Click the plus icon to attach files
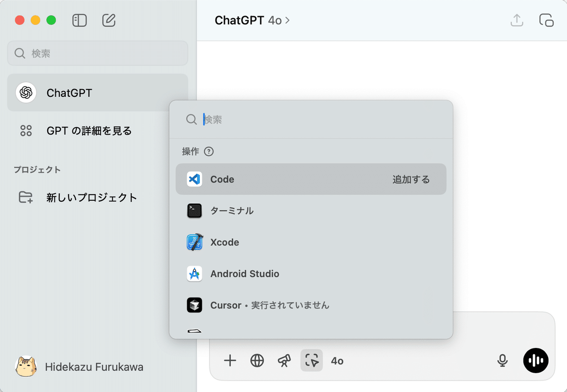 (230, 360)
